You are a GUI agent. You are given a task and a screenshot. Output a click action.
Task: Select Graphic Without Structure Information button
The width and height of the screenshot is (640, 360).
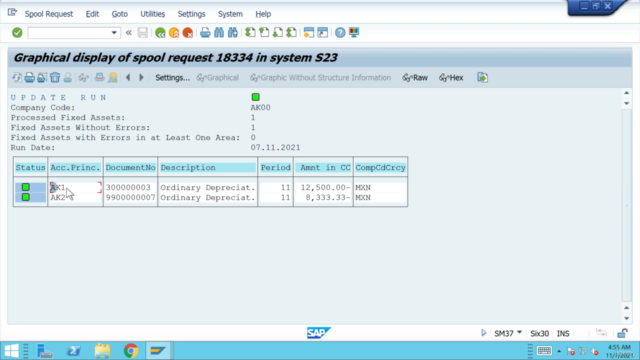(x=320, y=78)
